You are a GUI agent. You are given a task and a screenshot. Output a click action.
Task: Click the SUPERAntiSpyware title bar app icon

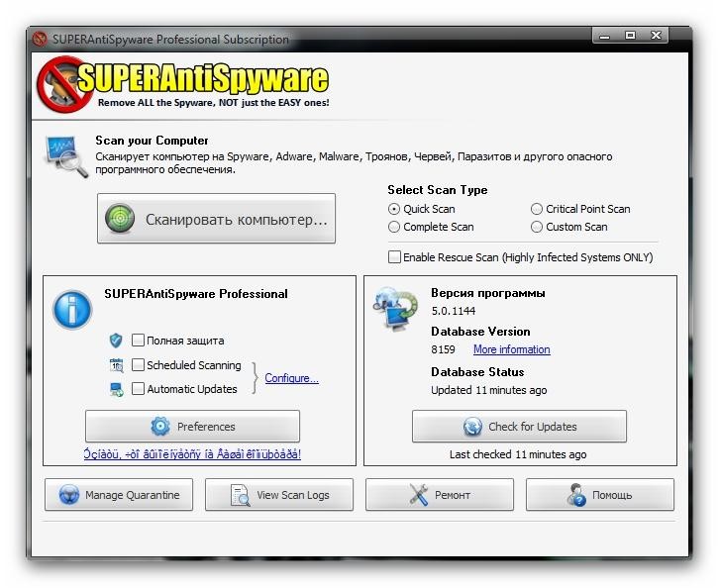[x=40, y=39]
